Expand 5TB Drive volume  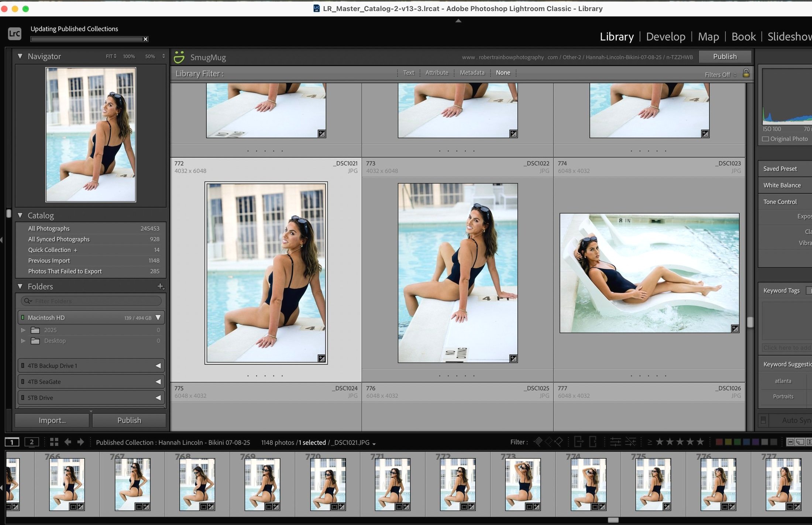tap(158, 398)
